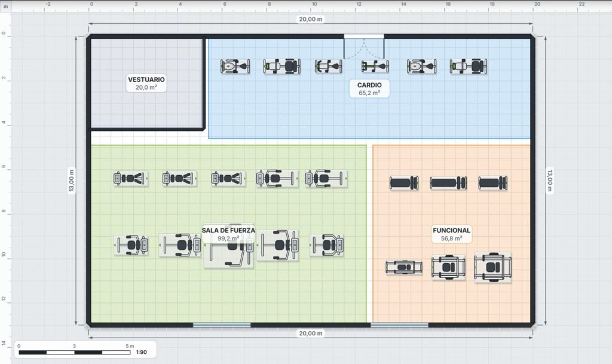Screen dimensions: 612x364
Task: Select middle machine in upper Sala de Fuerza row
Action: tap(228, 179)
